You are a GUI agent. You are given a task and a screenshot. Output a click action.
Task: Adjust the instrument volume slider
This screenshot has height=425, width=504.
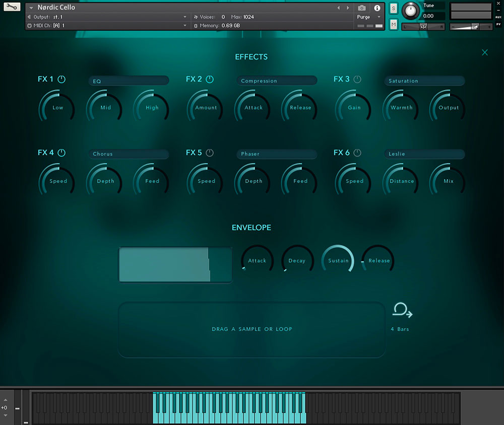pyautogui.click(x=471, y=27)
